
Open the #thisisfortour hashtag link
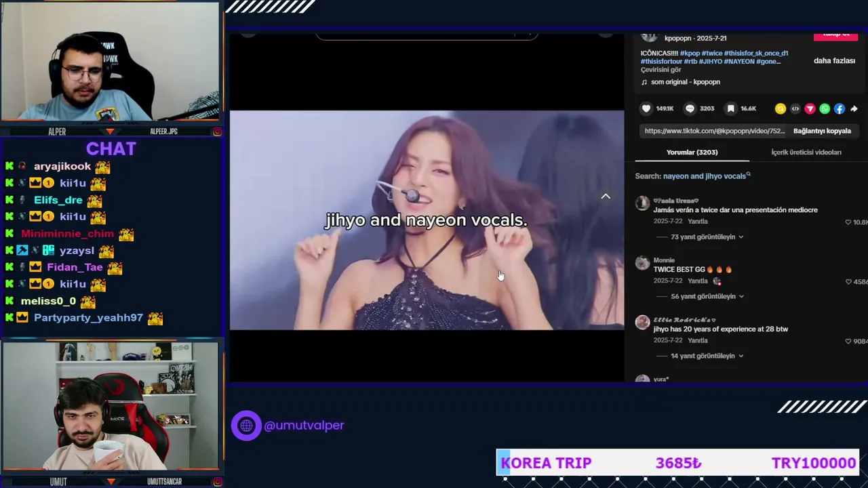662,62
